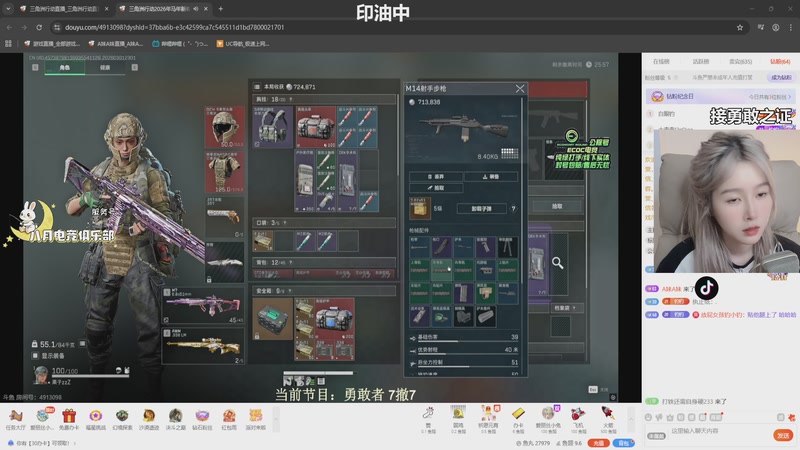The width and height of the screenshot is (800, 450).
Task: Send the 火箭 rocket gift
Action: coord(608,420)
